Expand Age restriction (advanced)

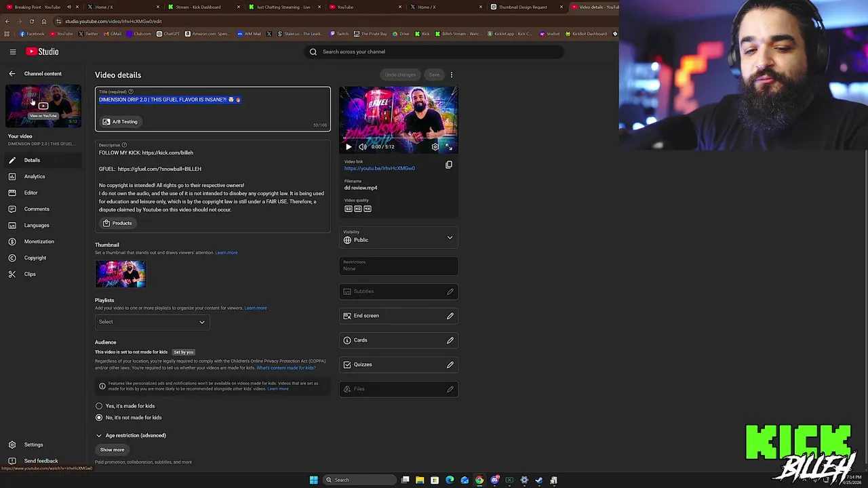[130, 435]
